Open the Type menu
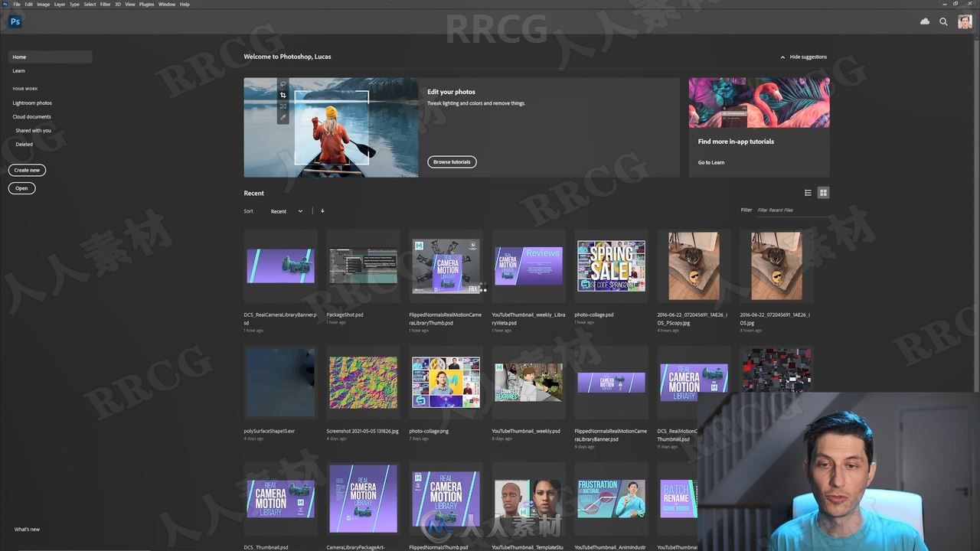This screenshot has height=551, width=980. click(x=74, y=4)
